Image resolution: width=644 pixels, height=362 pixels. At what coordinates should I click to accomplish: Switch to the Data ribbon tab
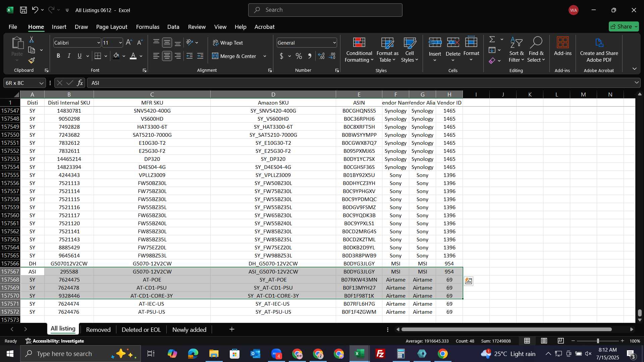(x=173, y=27)
